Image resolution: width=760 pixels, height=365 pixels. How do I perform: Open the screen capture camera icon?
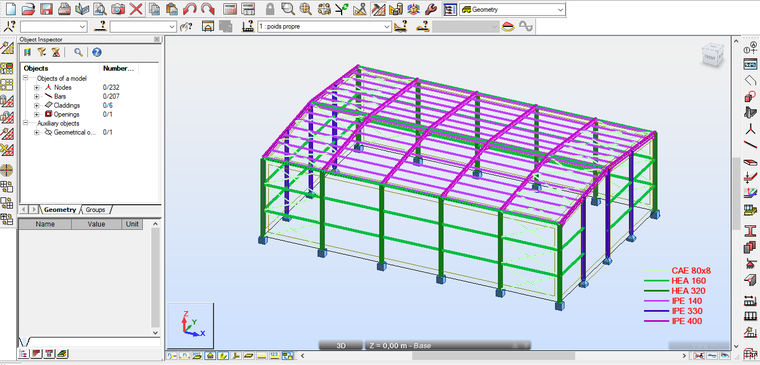pos(118,9)
